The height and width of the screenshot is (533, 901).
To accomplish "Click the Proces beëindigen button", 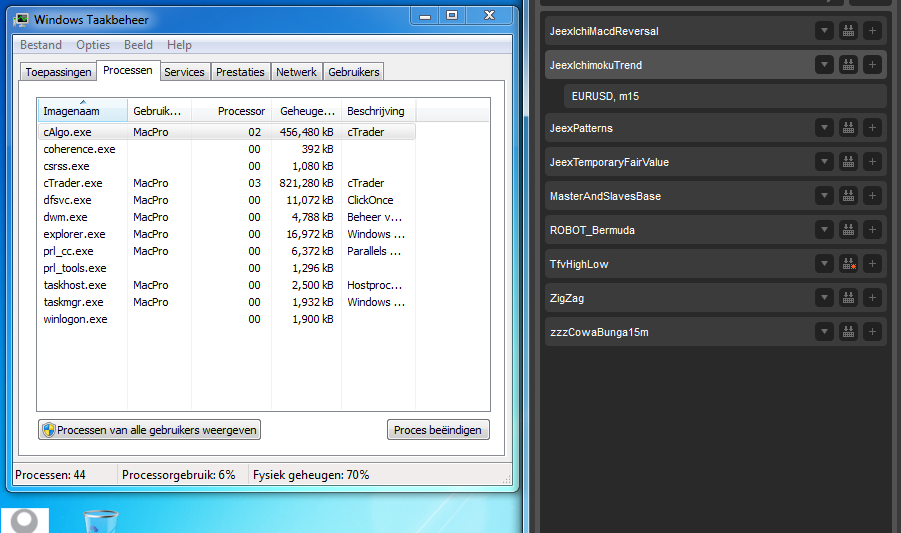I will click(438, 430).
